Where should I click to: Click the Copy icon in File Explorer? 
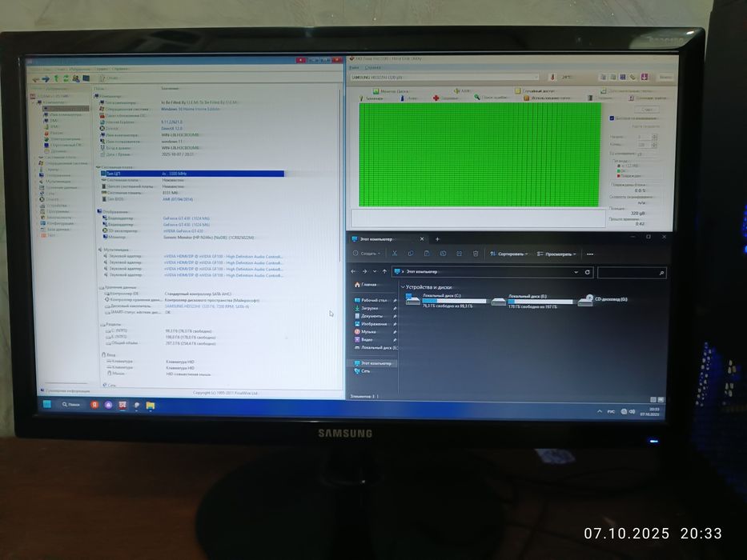coord(411,254)
